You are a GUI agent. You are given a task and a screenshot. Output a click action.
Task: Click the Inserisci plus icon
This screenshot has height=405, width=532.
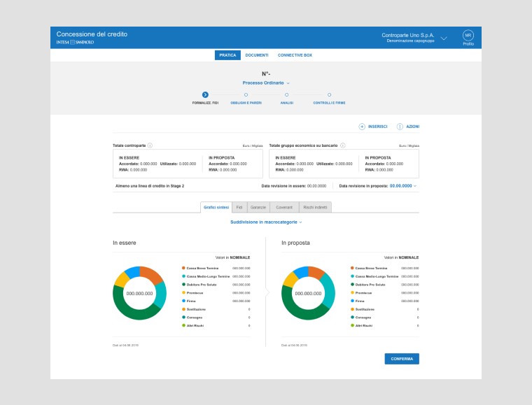pos(362,127)
